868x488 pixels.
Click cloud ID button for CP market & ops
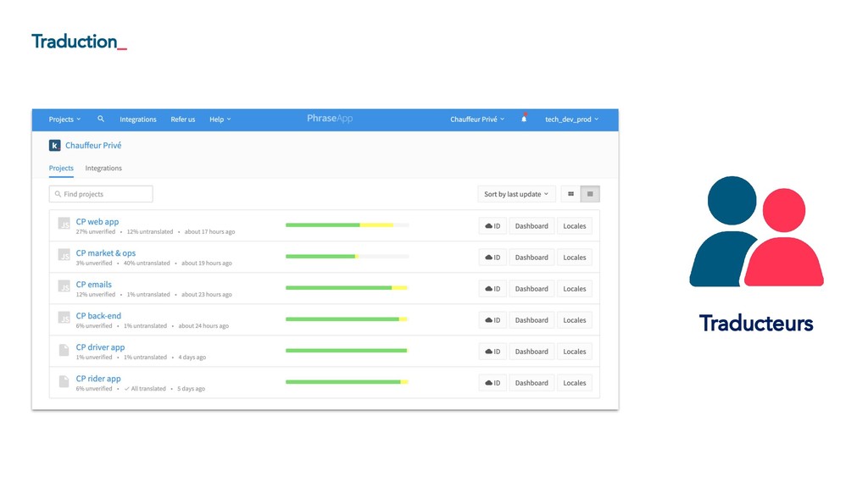pos(492,258)
